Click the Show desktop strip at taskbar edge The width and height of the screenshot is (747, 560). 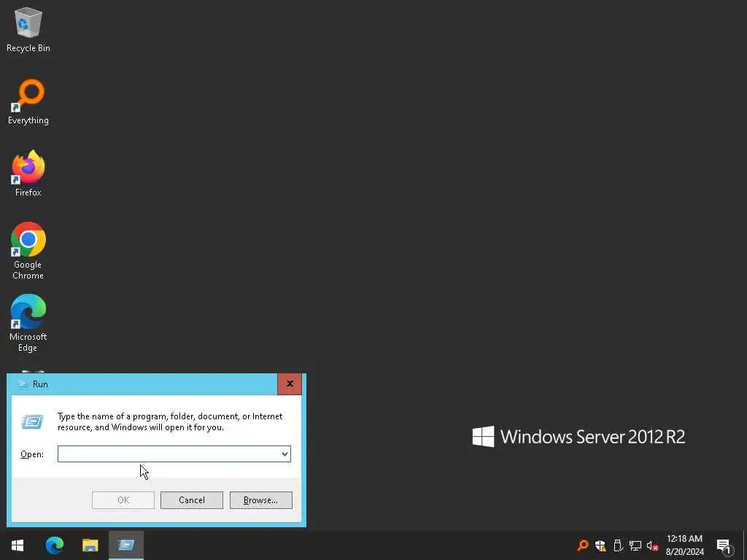coord(745,545)
